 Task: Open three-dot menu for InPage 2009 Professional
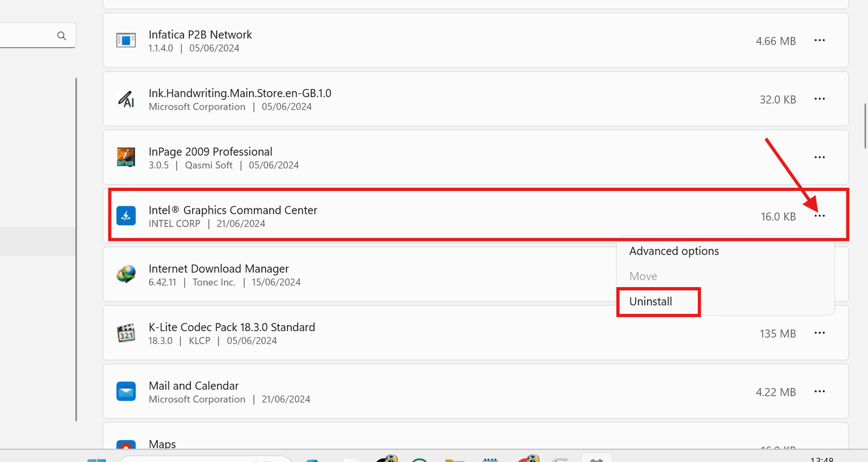(820, 157)
